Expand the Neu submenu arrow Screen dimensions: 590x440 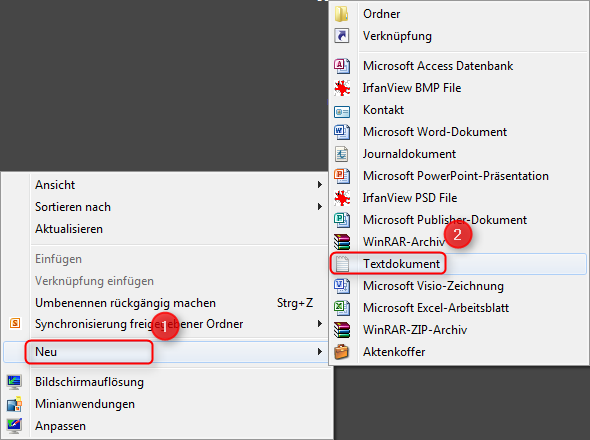319,352
